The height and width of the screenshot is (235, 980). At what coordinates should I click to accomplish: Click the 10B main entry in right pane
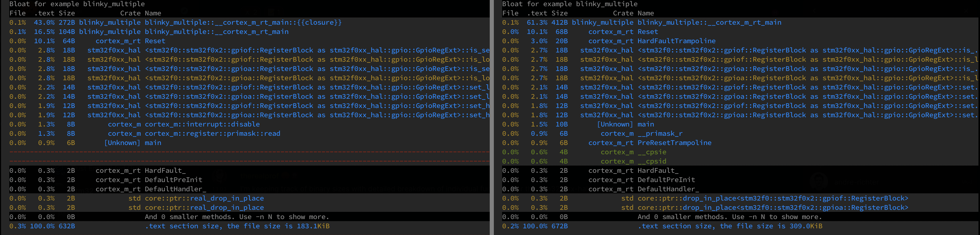point(646,124)
